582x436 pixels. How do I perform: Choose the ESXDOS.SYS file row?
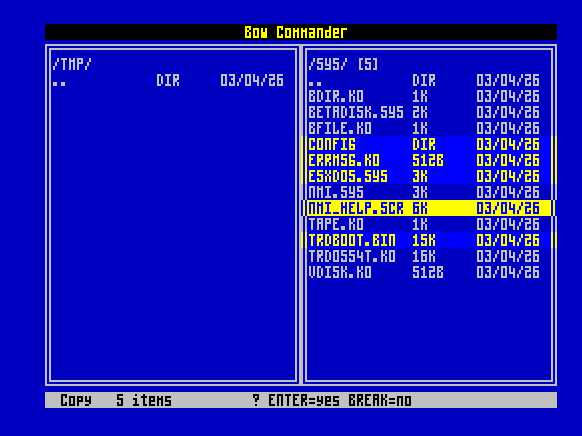click(x=429, y=176)
